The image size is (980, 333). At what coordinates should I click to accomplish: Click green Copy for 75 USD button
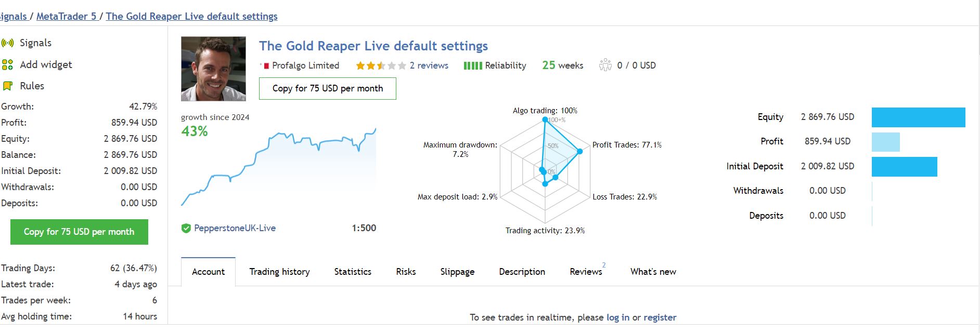pos(79,232)
